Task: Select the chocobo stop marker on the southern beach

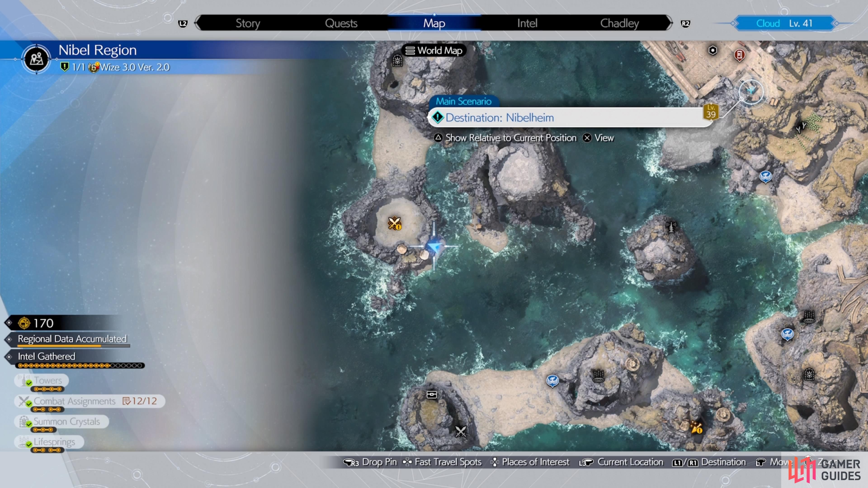Action: pos(552,381)
